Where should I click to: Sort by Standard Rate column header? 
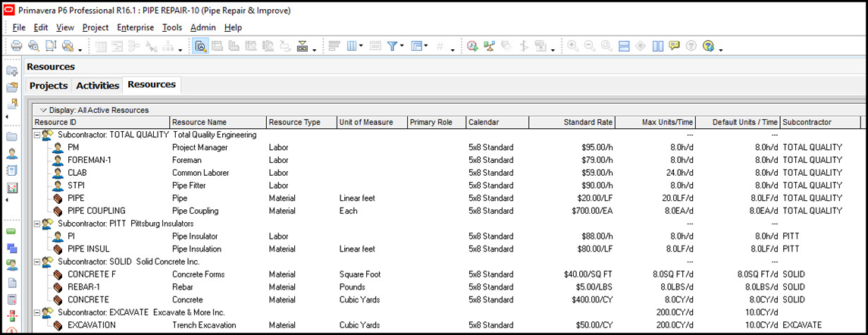(572, 122)
